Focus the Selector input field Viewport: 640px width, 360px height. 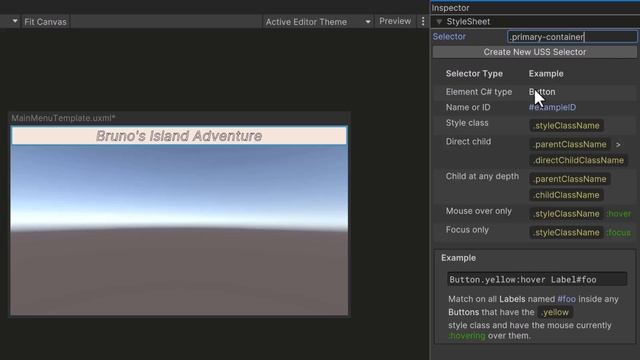572,37
